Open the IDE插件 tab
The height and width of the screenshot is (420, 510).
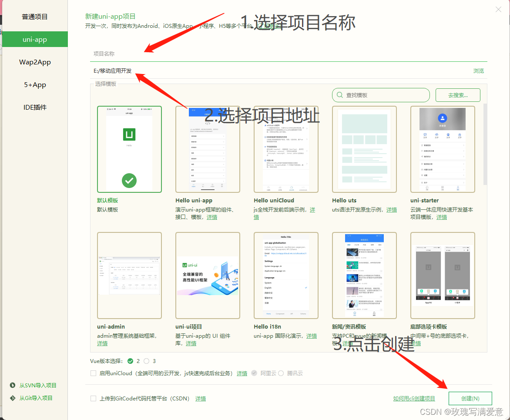pyautogui.click(x=35, y=108)
